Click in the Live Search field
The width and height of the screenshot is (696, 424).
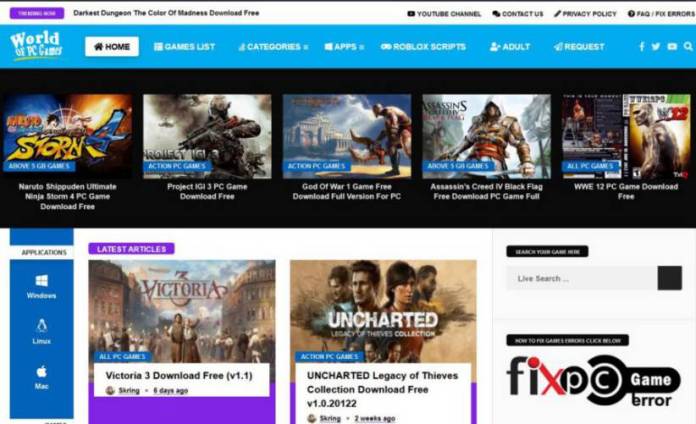(x=580, y=278)
